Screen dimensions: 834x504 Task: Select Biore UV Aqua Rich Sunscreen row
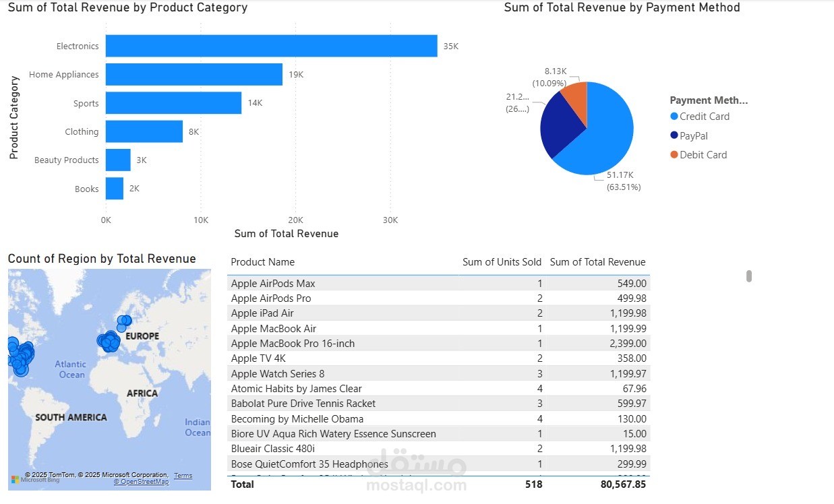(x=439, y=434)
